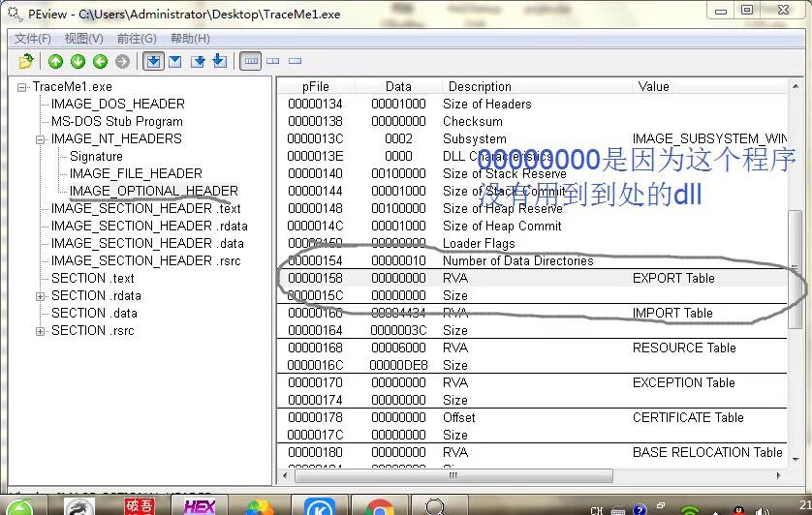Open the 视图(V) menu
The width and height of the screenshot is (812, 515).
tap(83, 39)
